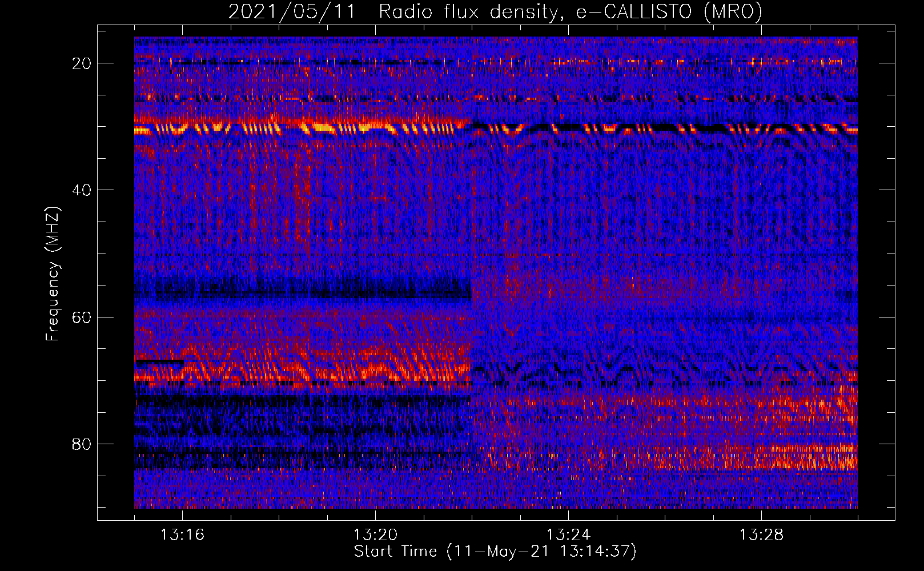Click the 40 MHz frequency tick label
The width and height of the screenshot is (924, 571).
tap(82, 190)
